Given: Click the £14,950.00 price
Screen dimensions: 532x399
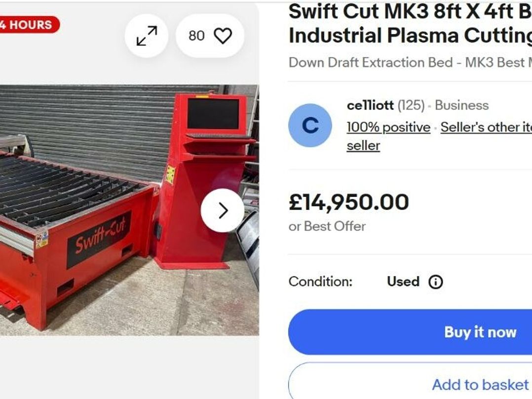Looking at the screenshot, I should [x=349, y=202].
